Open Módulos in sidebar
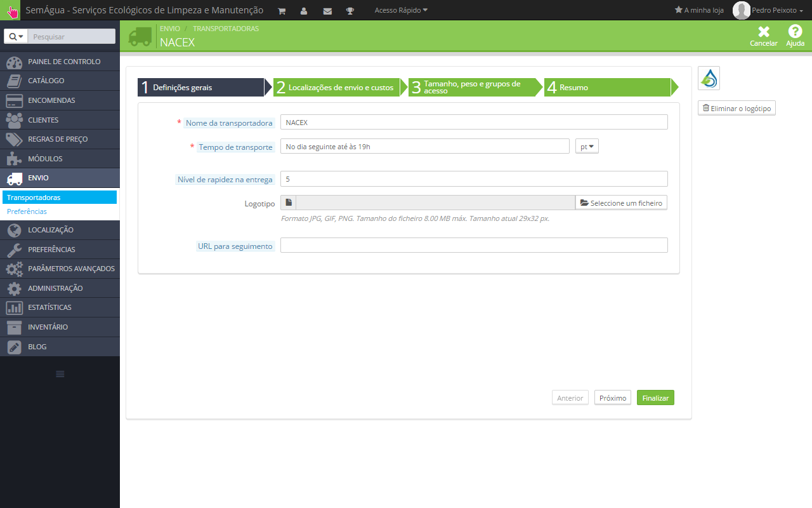Image resolution: width=812 pixels, height=508 pixels. click(x=60, y=159)
